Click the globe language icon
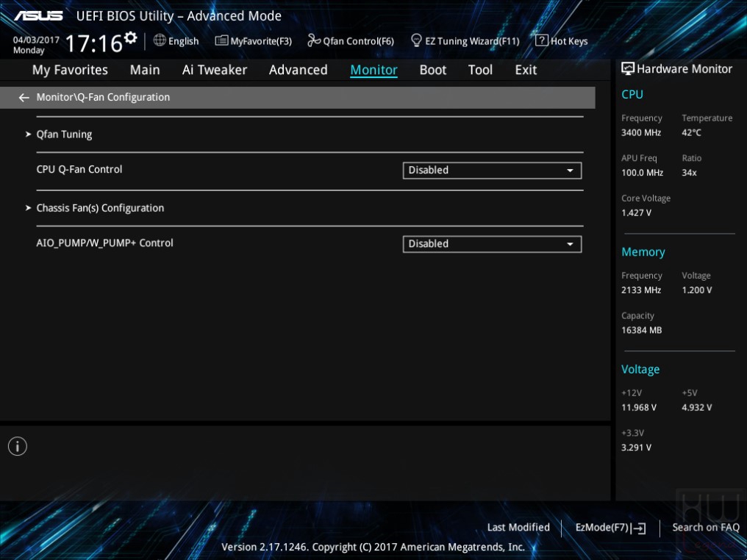 [160, 40]
